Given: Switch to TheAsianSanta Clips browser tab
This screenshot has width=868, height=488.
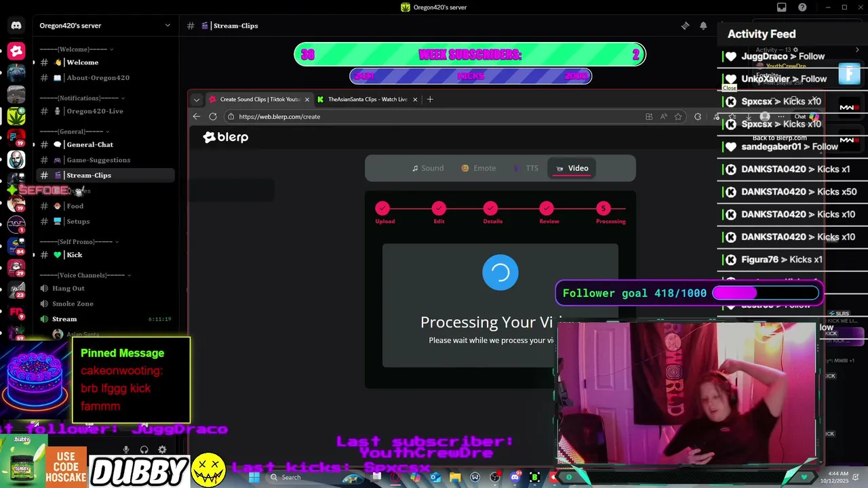Looking at the screenshot, I should click(x=368, y=99).
